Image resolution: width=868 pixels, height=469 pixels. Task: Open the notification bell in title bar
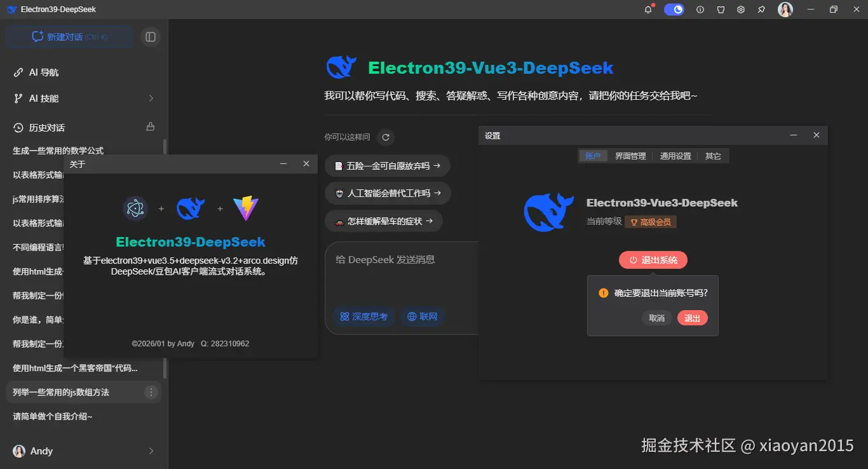coord(648,10)
